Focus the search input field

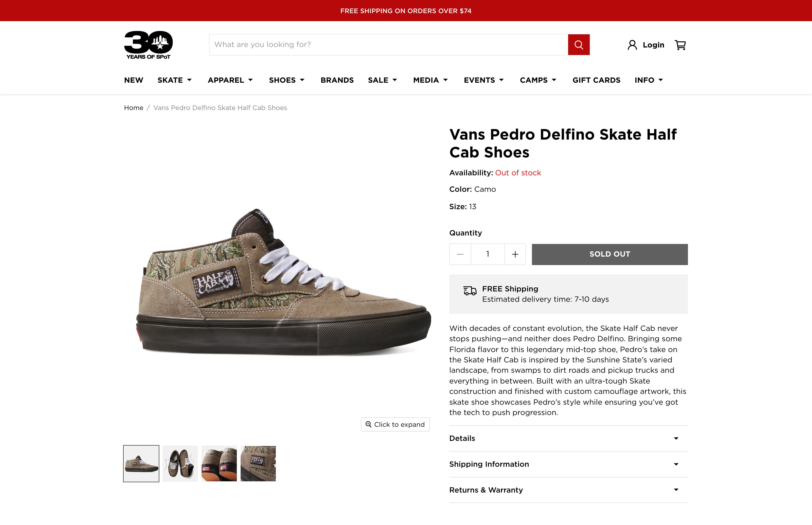click(x=388, y=45)
